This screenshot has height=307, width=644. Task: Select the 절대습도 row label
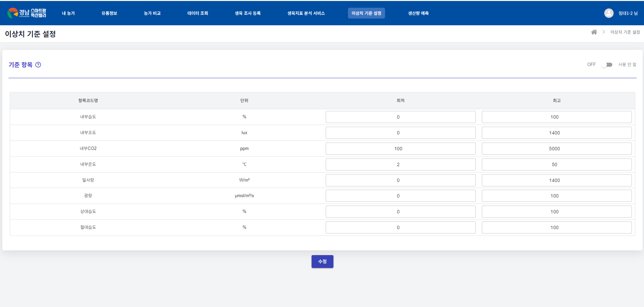[88, 227]
